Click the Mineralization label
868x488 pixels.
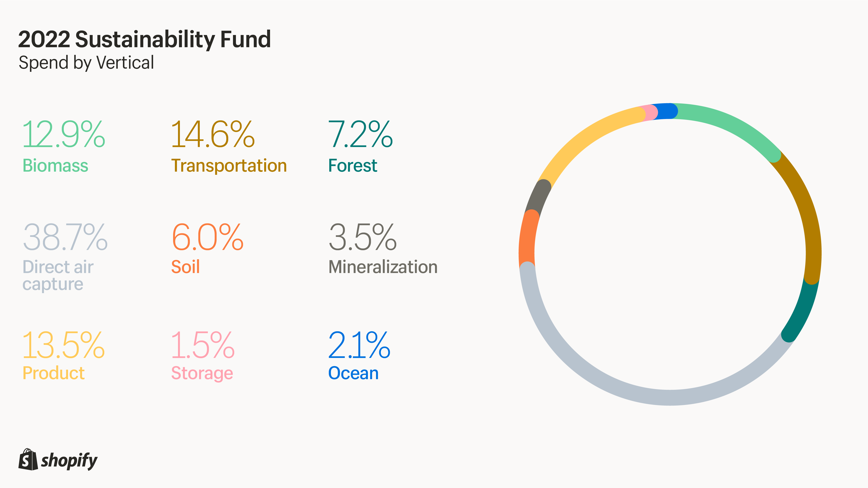point(383,267)
